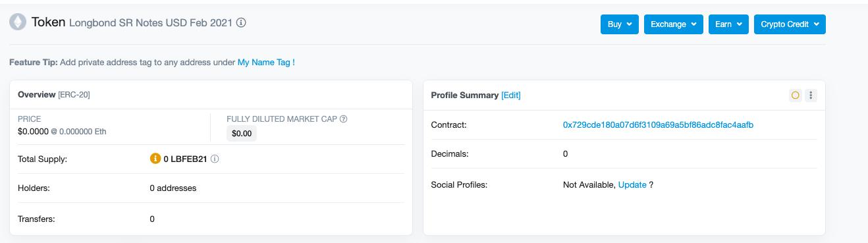Click info icon after 0 LBFEB21

pyautogui.click(x=215, y=159)
